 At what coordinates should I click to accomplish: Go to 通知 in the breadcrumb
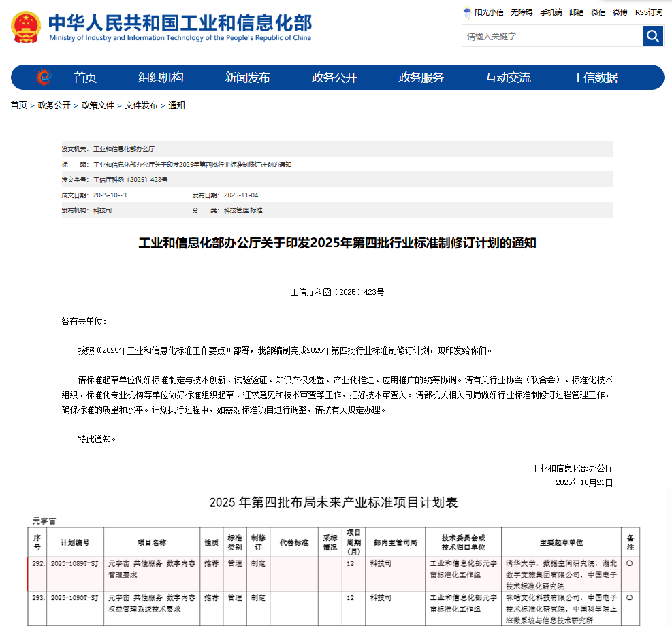click(176, 105)
